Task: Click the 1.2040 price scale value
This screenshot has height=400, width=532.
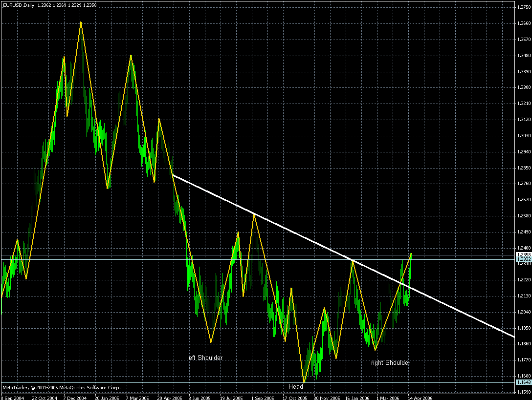Action: (x=524, y=312)
